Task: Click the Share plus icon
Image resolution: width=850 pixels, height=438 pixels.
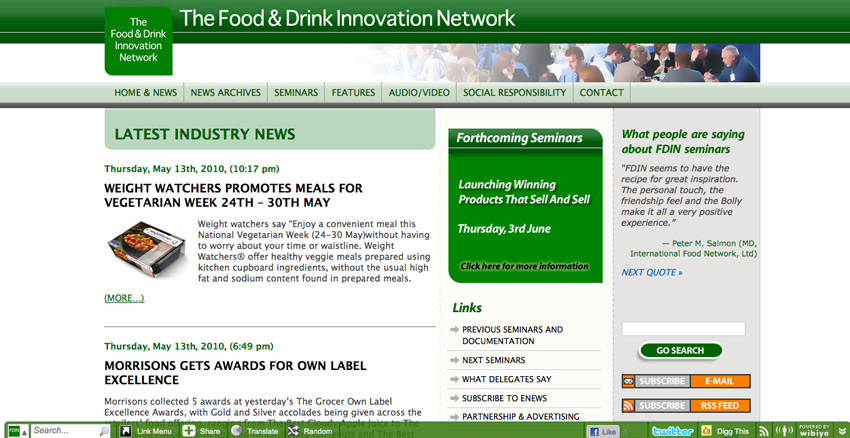Action: [189, 431]
